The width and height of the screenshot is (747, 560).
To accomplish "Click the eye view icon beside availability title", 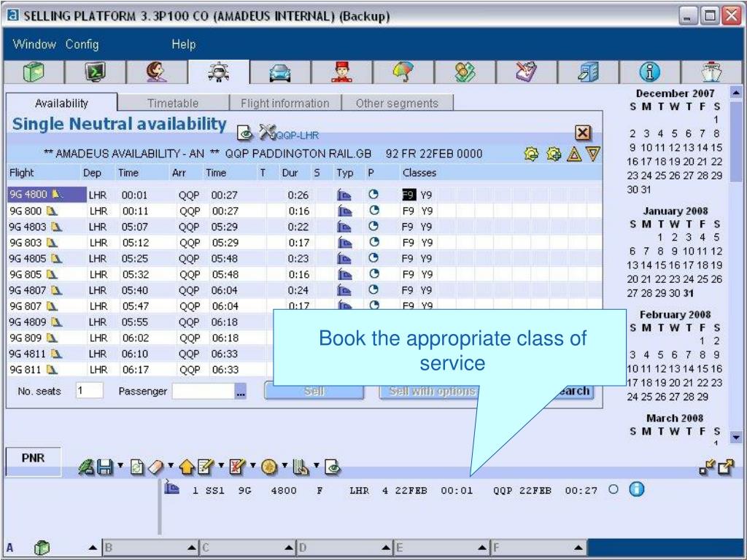I will [245, 133].
